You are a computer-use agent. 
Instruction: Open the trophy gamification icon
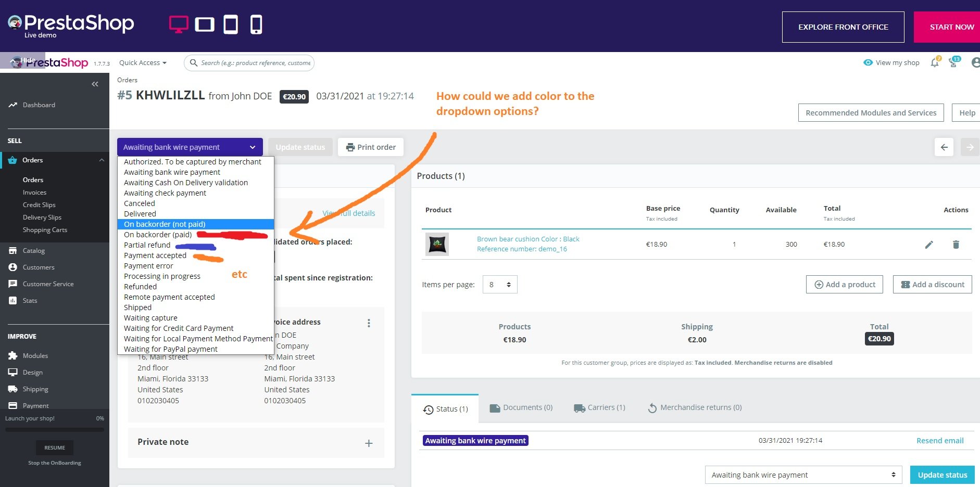click(x=953, y=62)
